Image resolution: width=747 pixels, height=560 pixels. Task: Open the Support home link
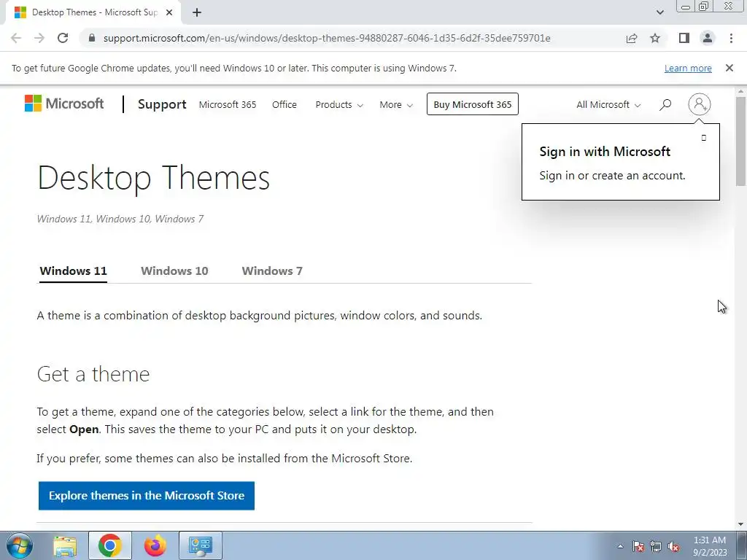pos(162,104)
